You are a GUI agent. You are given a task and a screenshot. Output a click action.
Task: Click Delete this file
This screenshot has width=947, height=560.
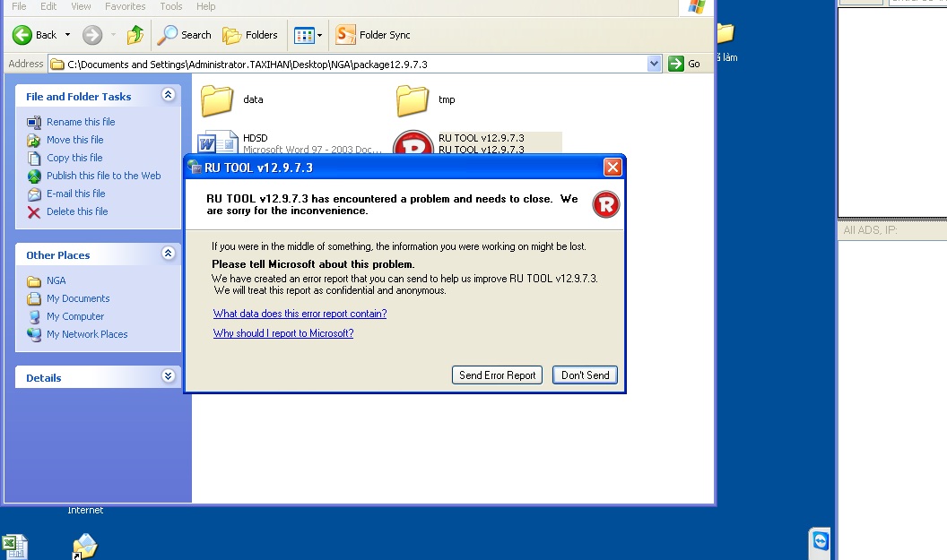77,211
